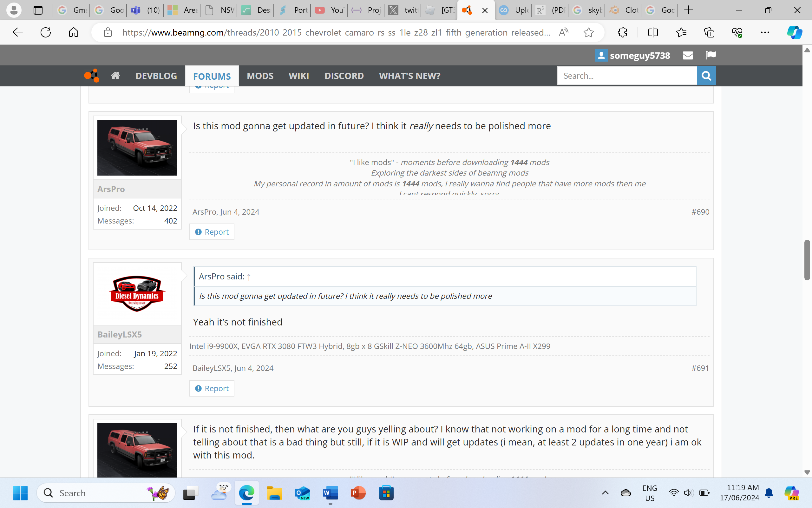Viewport: 812px width, 508px height.
Task: Open File Explorer from taskbar
Action: 274,493
